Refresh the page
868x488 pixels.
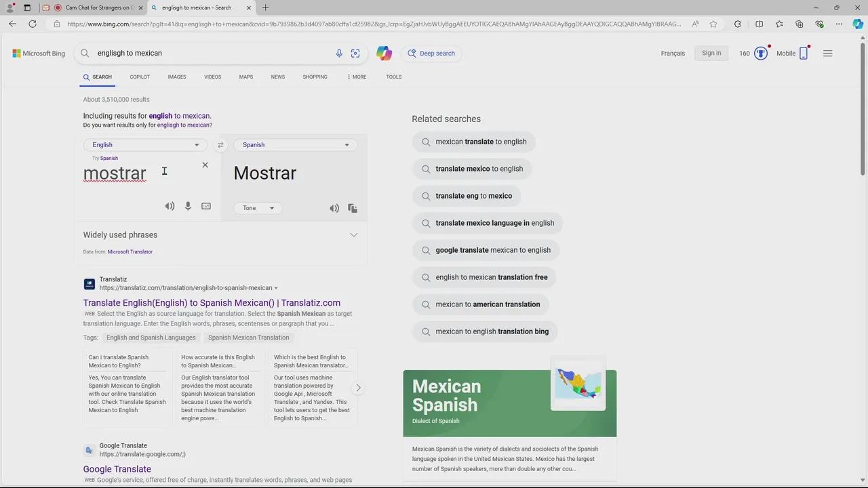point(32,24)
